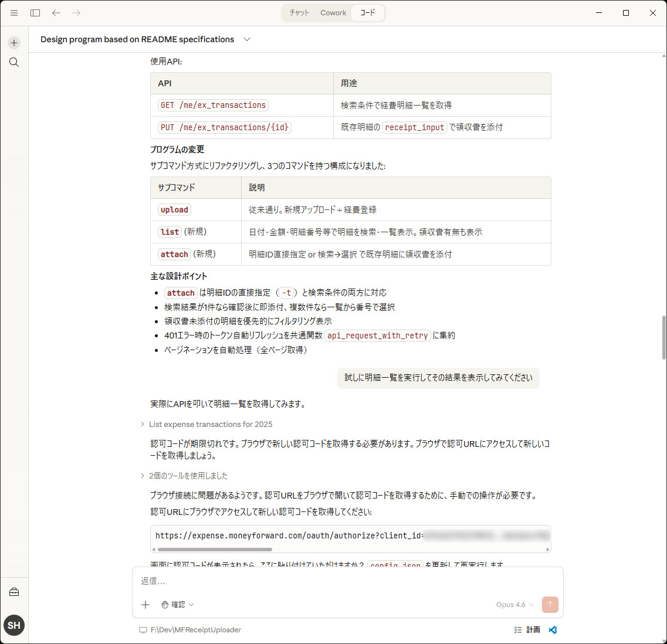Viewport: 667px width, 644px height.
Task: Open the 計画 view in the status bar
Action: 533,629
